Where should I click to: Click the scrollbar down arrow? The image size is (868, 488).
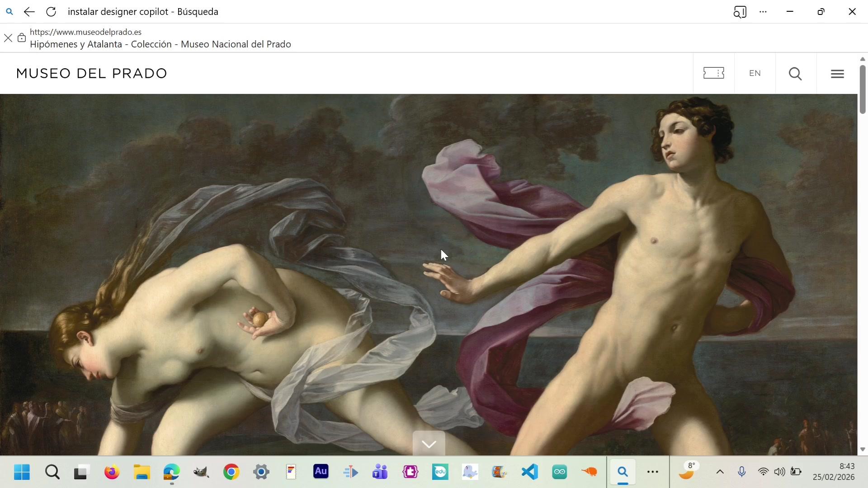[x=862, y=449]
